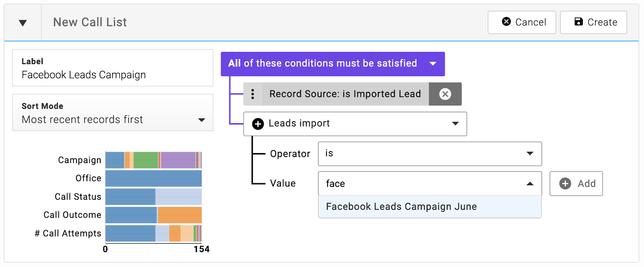Screen dimensions: 644x267
Task: Click the # Call Attempts chart label
Action: [68, 234]
